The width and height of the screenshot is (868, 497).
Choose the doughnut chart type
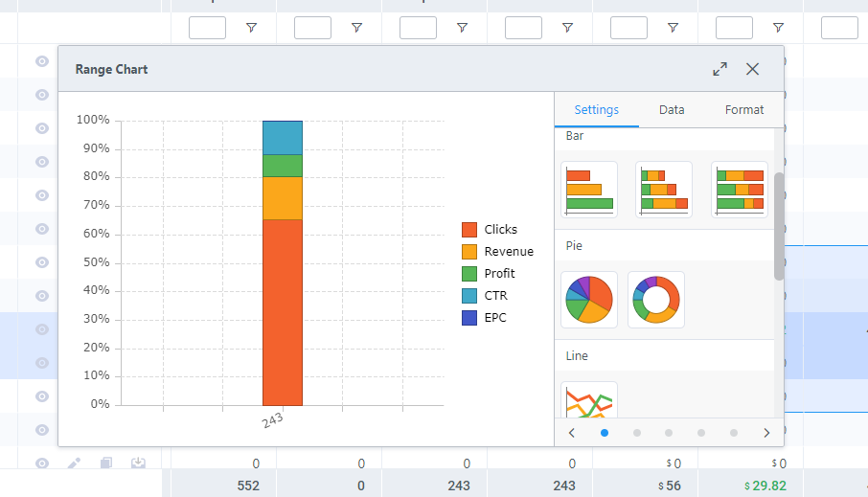click(x=656, y=300)
